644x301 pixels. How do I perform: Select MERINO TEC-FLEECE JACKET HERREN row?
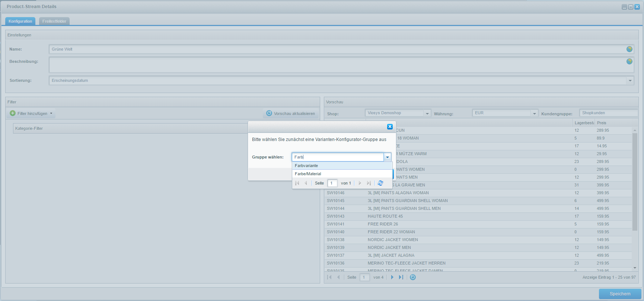pos(478,263)
